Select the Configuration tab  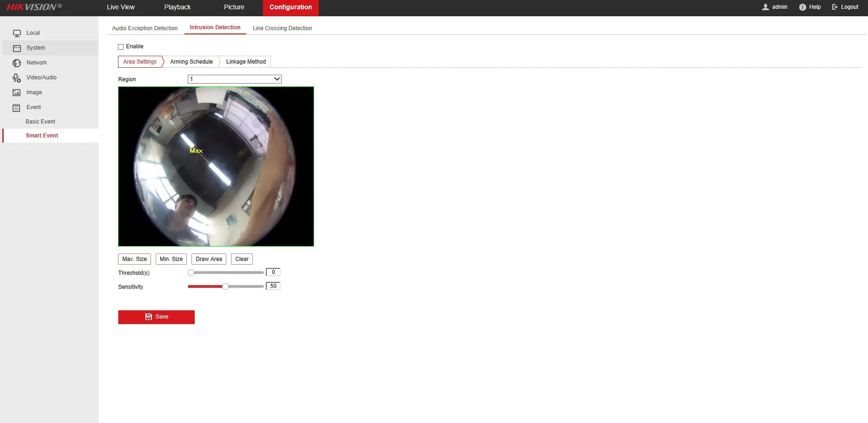pyautogui.click(x=291, y=7)
